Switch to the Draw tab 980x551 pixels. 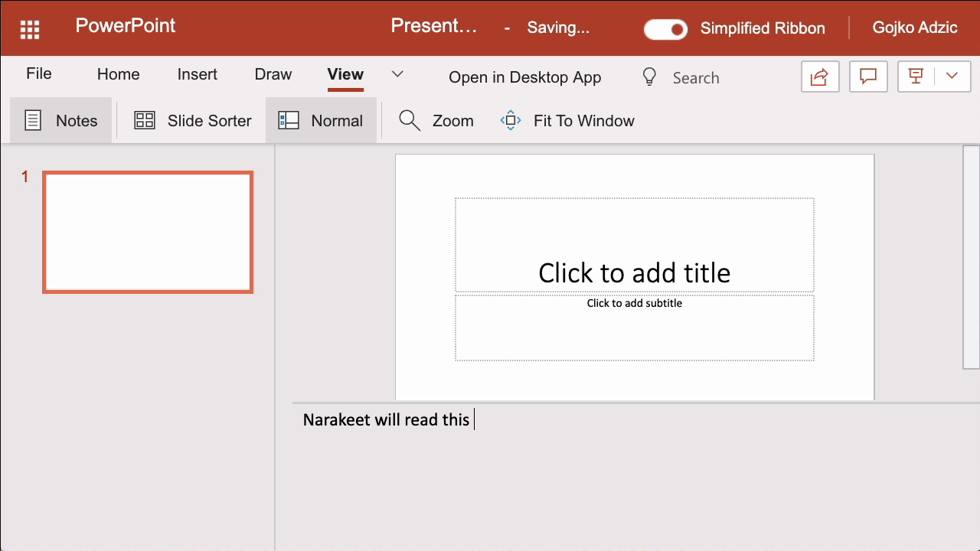[x=273, y=74]
